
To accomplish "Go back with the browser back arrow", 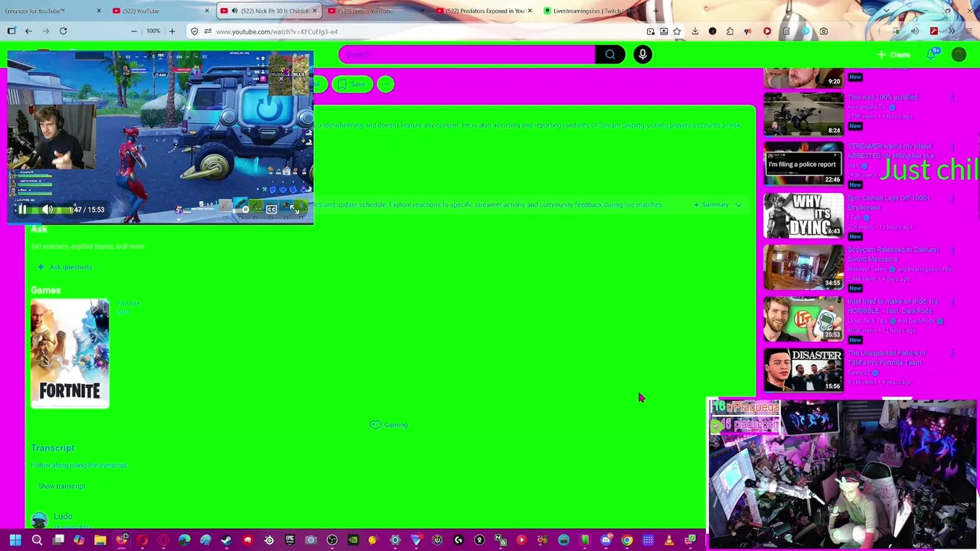I will click(28, 31).
